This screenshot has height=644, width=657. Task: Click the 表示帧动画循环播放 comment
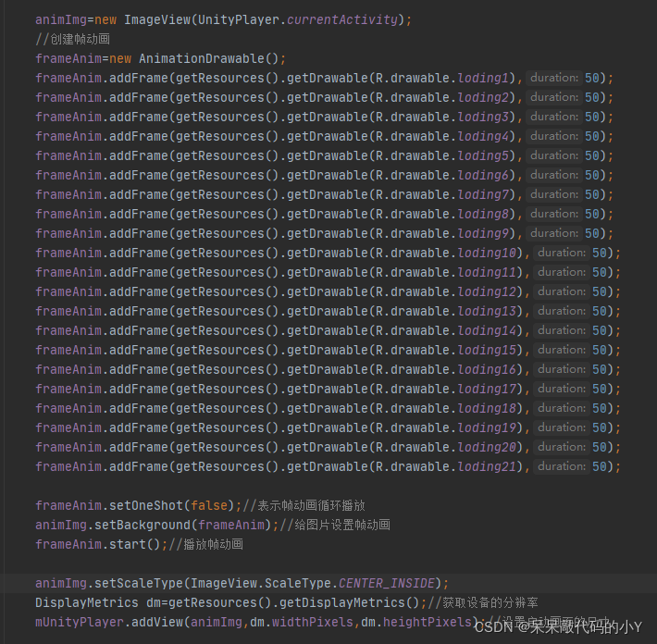click(311, 506)
